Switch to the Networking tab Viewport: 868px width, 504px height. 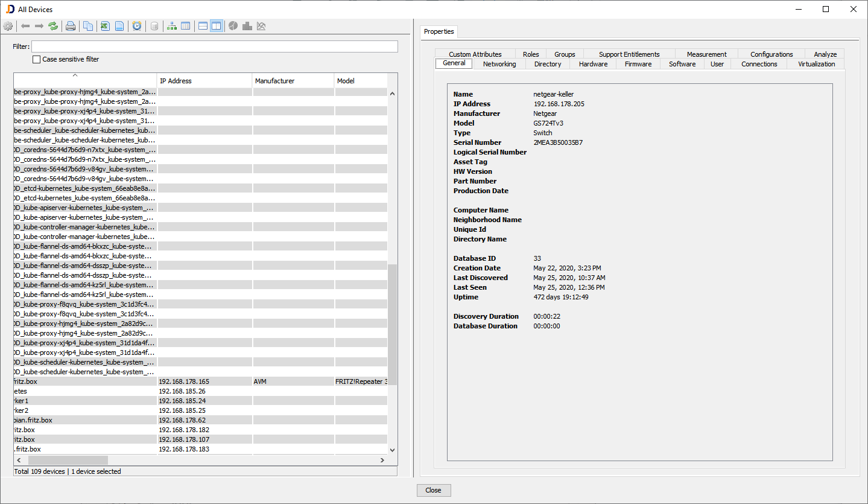[x=499, y=63]
